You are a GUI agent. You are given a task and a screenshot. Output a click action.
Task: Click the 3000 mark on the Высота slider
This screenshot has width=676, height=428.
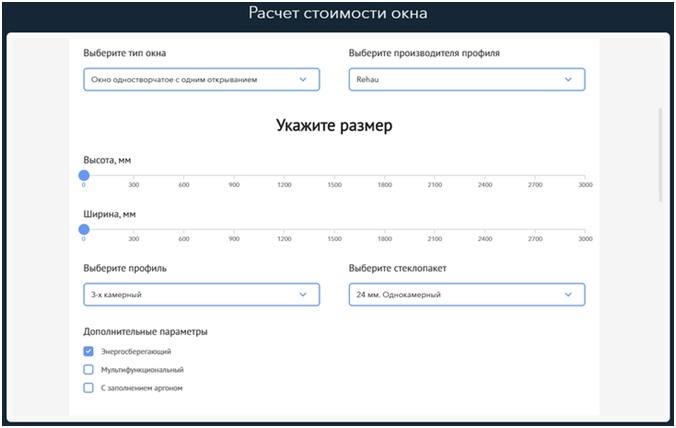click(x=585, y=176)
